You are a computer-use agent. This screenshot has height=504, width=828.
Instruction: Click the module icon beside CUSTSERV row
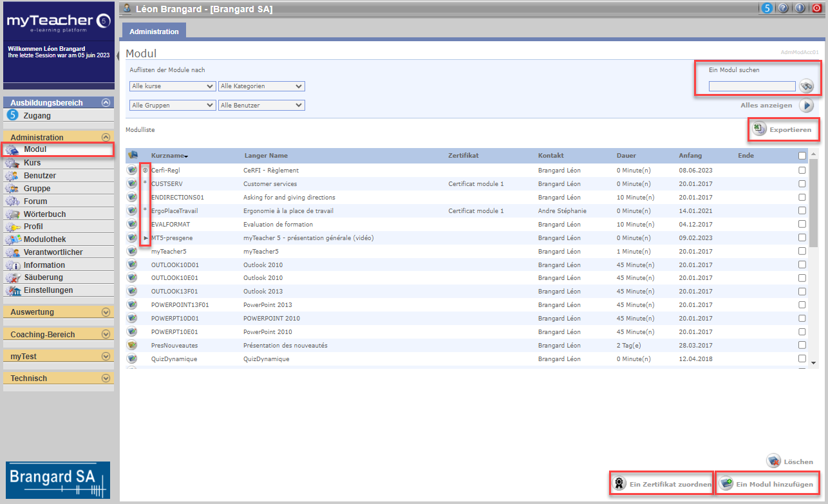[x=132, y=184]
